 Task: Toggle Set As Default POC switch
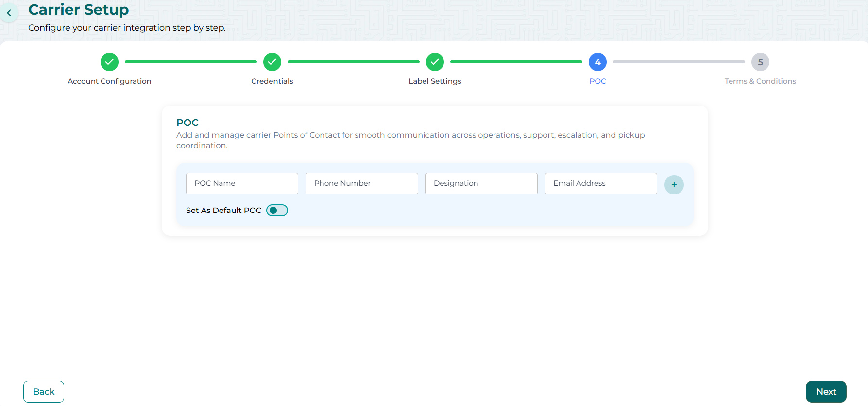coord(277,210)
